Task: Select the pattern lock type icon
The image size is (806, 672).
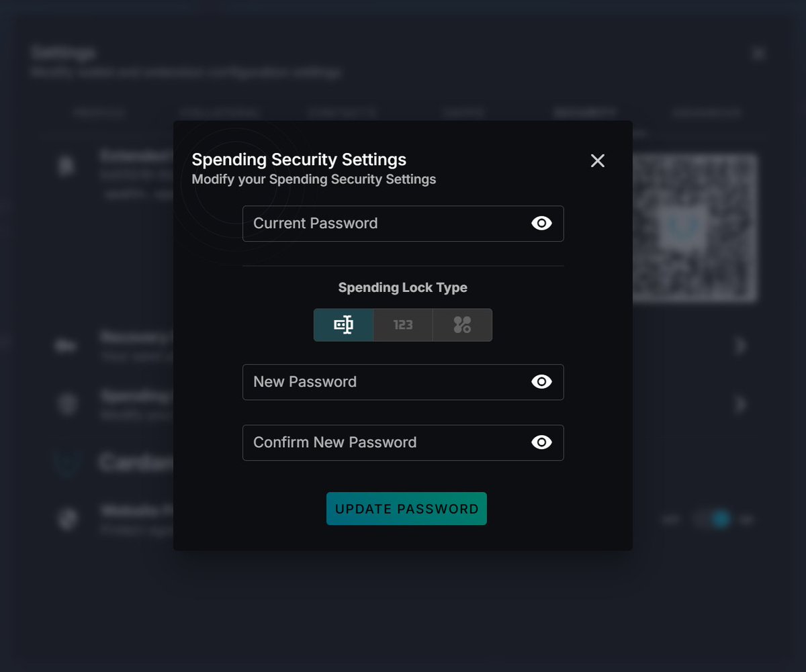Action: point(462,325)
